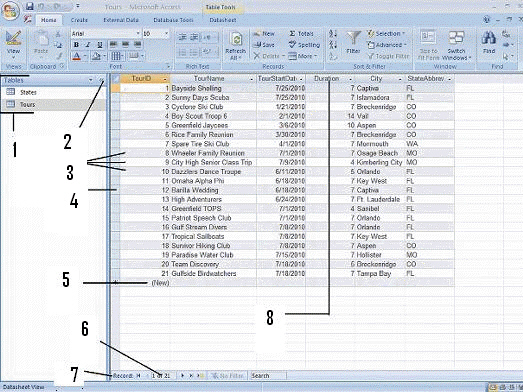Collapse navigation pane with shutter button
This screenshot has width=523, height=392.
pos(101,80)
